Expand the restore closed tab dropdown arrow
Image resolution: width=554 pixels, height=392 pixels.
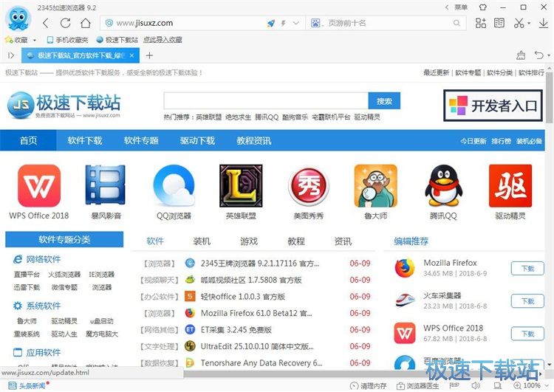(549, 55)
